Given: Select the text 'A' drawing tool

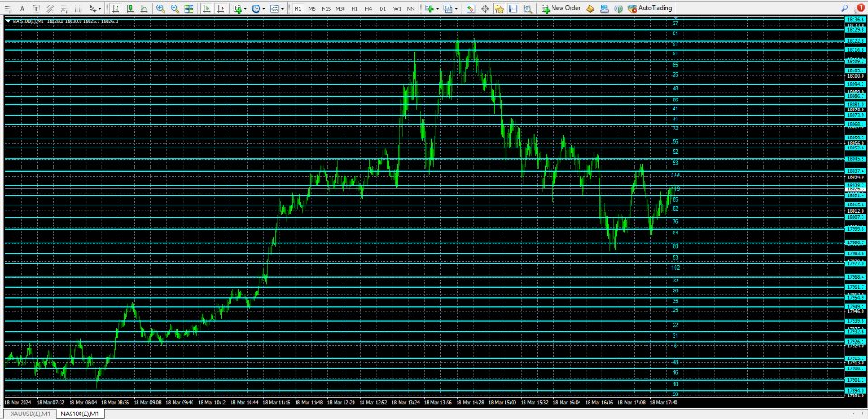Looking at the screenshot, I should 22,8.
